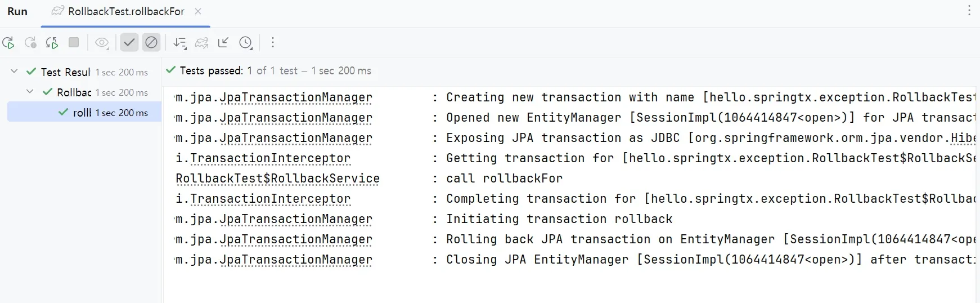Click Import Tests arrow icon
The image size is (980, 303).
coord(223,43)
